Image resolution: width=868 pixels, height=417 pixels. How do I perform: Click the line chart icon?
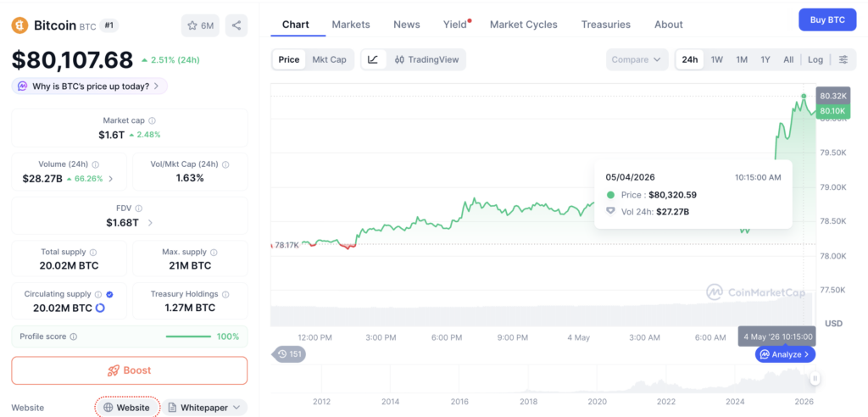click(x=373, y=60)
